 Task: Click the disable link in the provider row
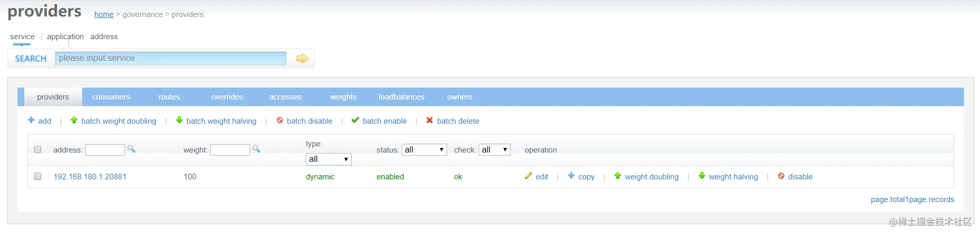click(x=800, y=176)
